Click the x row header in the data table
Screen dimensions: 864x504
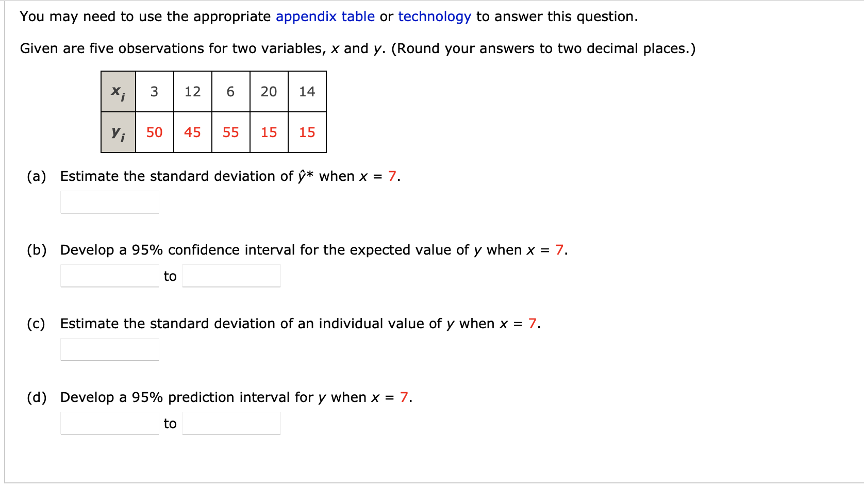click(x=118, y=91)
